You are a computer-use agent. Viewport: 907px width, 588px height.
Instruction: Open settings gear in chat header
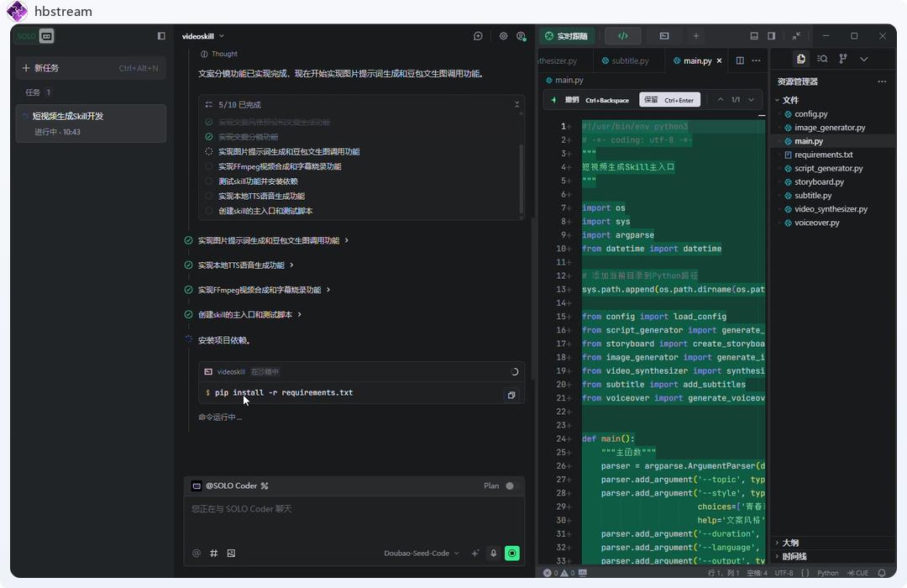(x=503, y=36)
